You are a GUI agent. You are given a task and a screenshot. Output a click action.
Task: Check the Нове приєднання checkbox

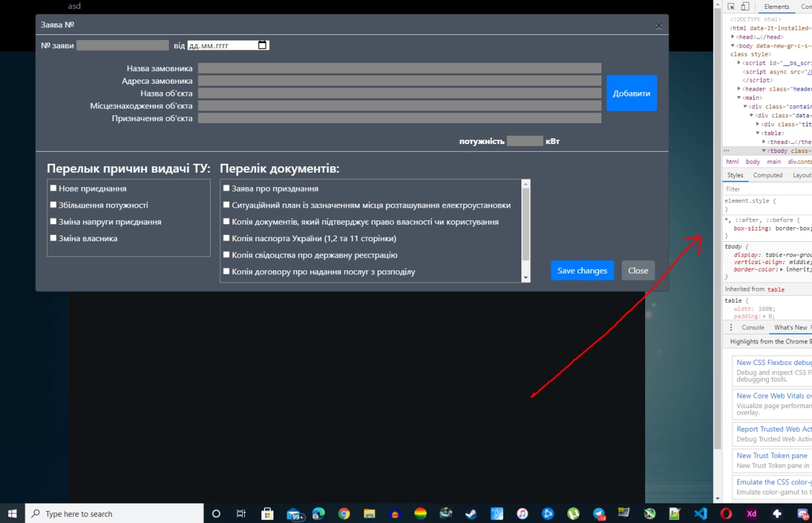[x=53, y=189]
